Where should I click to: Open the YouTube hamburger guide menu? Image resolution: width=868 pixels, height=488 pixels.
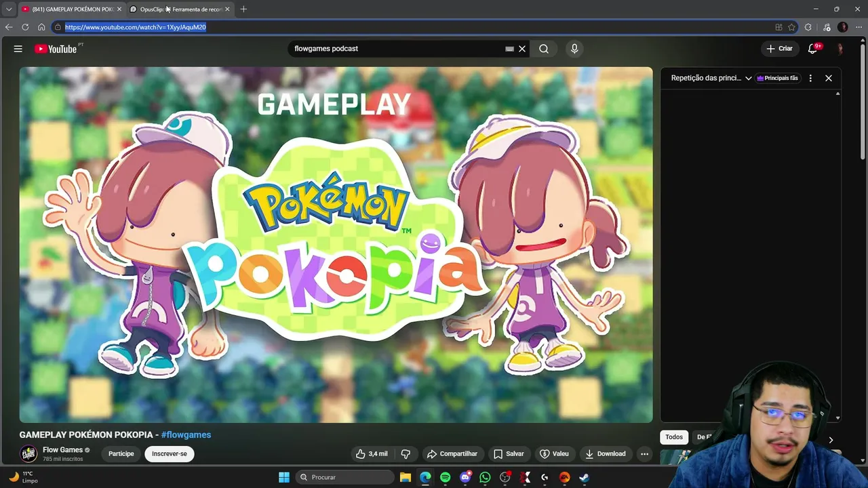pos(18,49)
